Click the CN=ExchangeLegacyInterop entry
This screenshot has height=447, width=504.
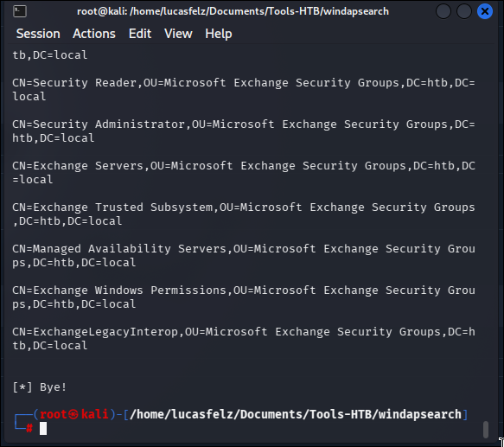pyautogui.click(x=244, y=339)
